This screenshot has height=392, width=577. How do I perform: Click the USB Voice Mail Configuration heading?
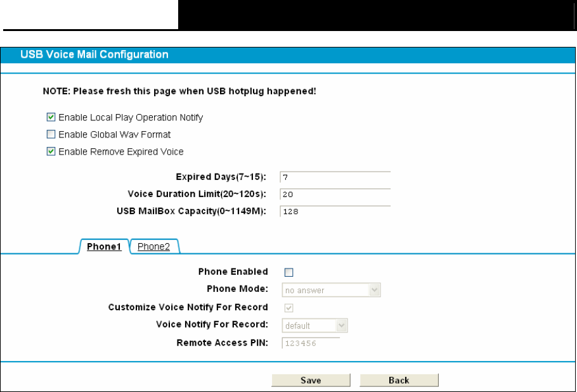(94, 54)
